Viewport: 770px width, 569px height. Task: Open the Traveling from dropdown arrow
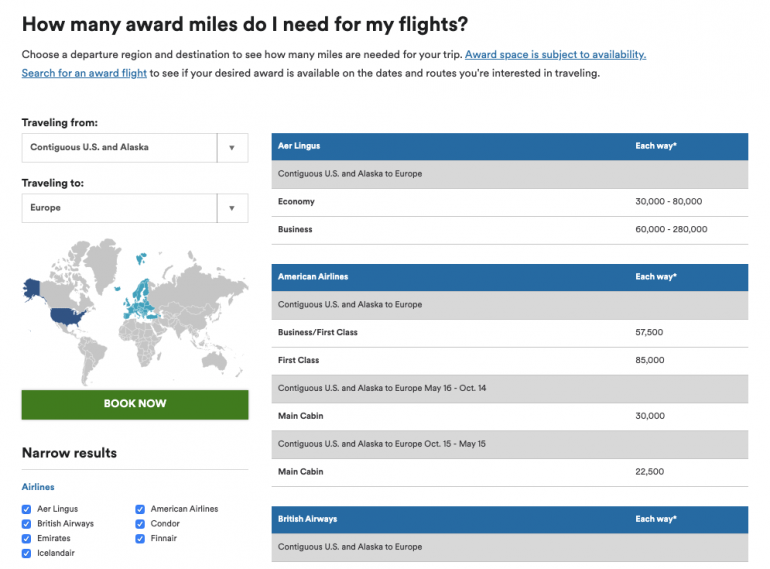(232, 148)
